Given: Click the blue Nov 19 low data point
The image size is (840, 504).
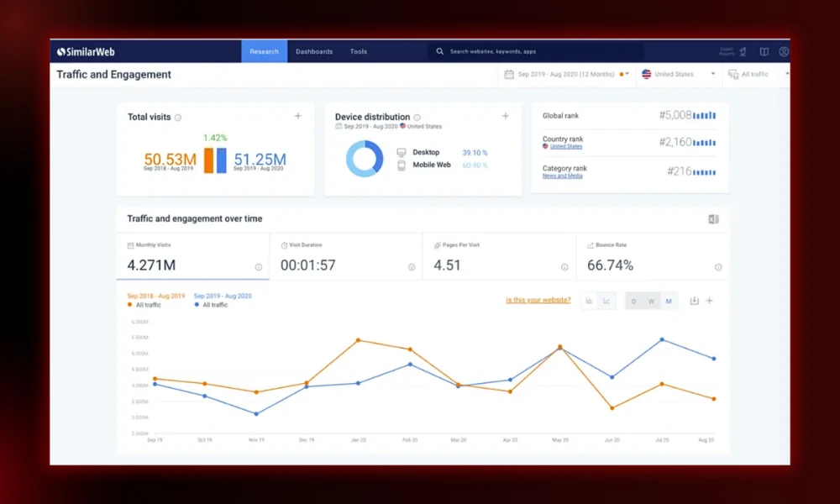Looking at the screenshot, I should tap(256, 413).
